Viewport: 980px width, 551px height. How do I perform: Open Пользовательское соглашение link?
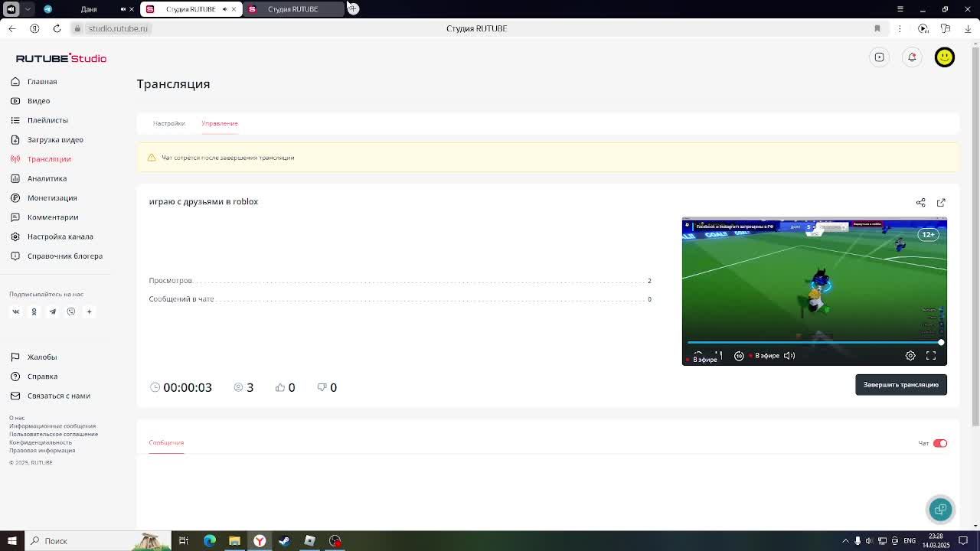pyautogui.click(x=54, y=434)
